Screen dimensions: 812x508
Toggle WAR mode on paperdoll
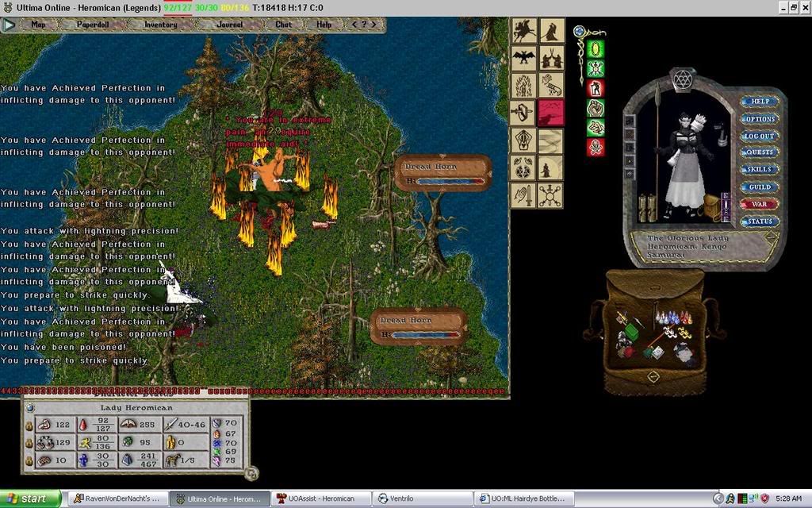(760, 204)
